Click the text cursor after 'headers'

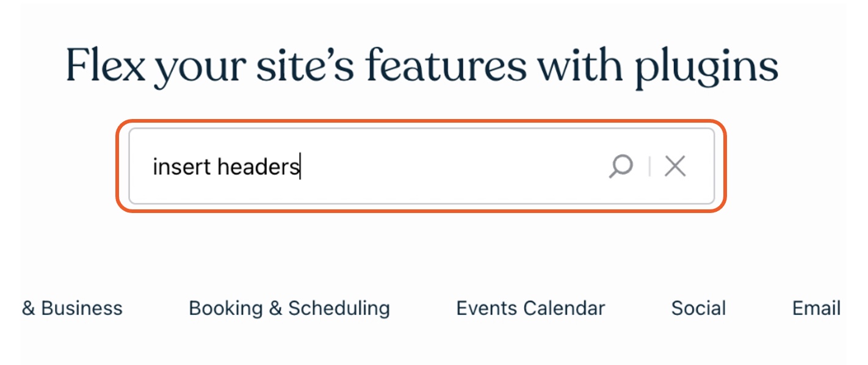pos(300,167)
